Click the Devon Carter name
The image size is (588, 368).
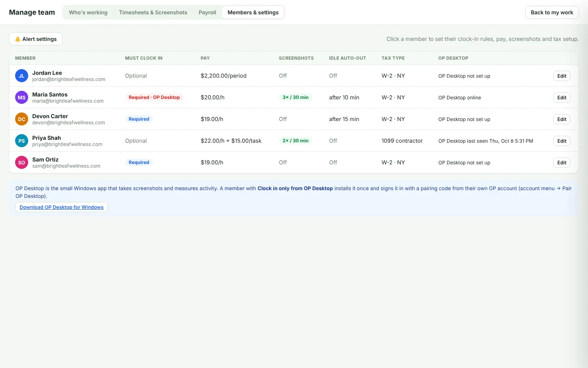[50, 116]
